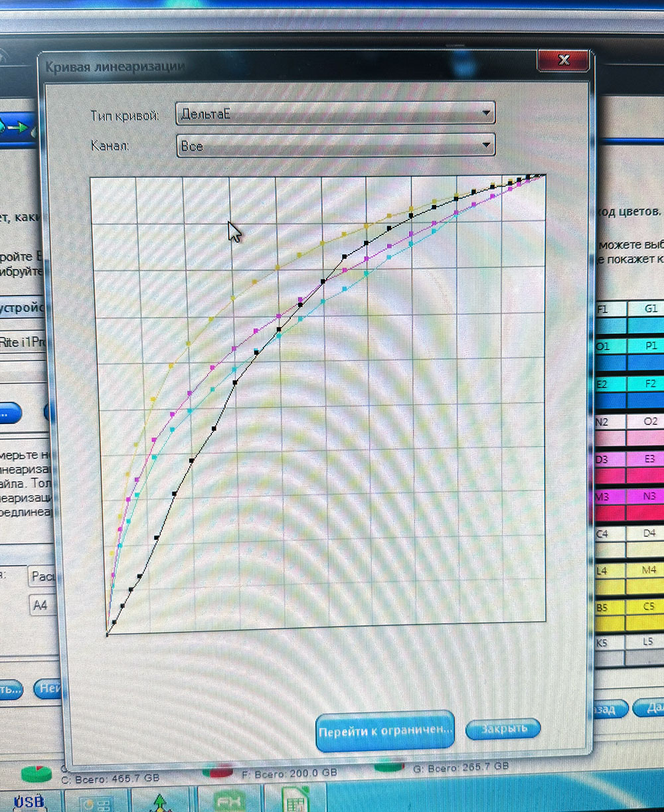Open the green arrow app in taskbar
The image size is (664, 812).
161,801
